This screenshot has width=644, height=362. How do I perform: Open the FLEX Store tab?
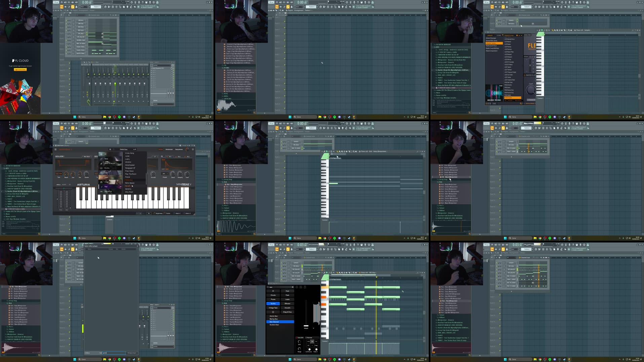click(499, 35)
